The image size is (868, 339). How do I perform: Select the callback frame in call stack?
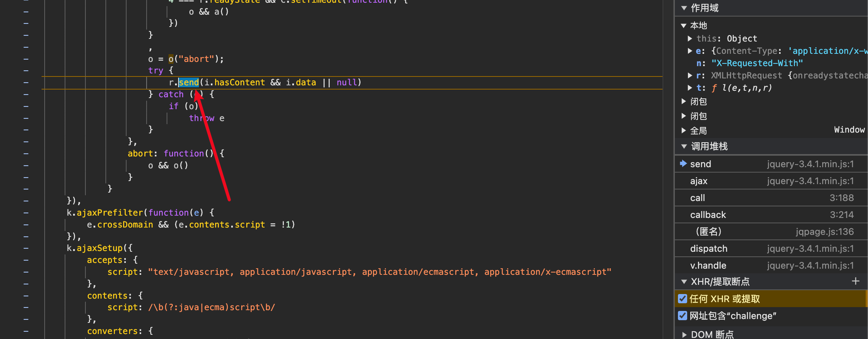click(x=708, y=215)
